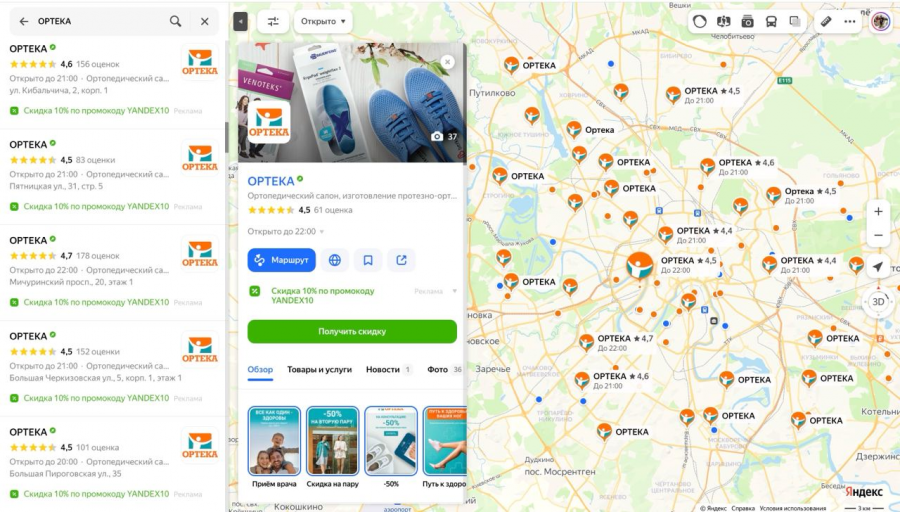Image resolution: width=900 pixels, height=512 pixels.
Task: Click the search magnifier icon
Action: point(175,21)
